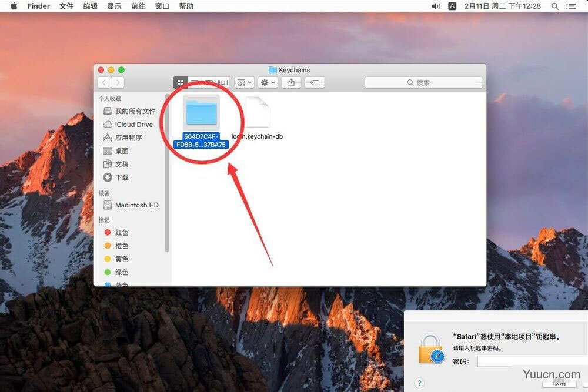Open the Finder menu in the menu bar
This screenshot has width=588, height=392.
tap(39, 6)
